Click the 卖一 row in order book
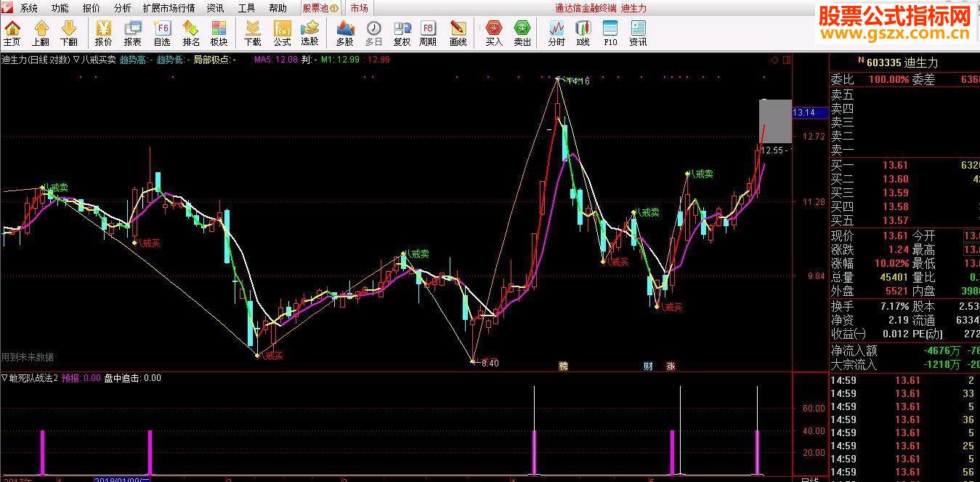 (x=904, y=150)
